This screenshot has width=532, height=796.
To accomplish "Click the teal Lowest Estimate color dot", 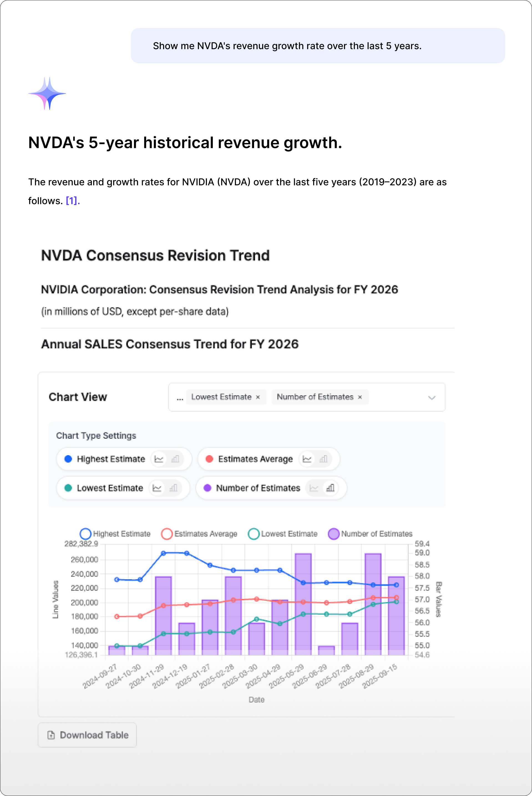I will tap(68, 488).
